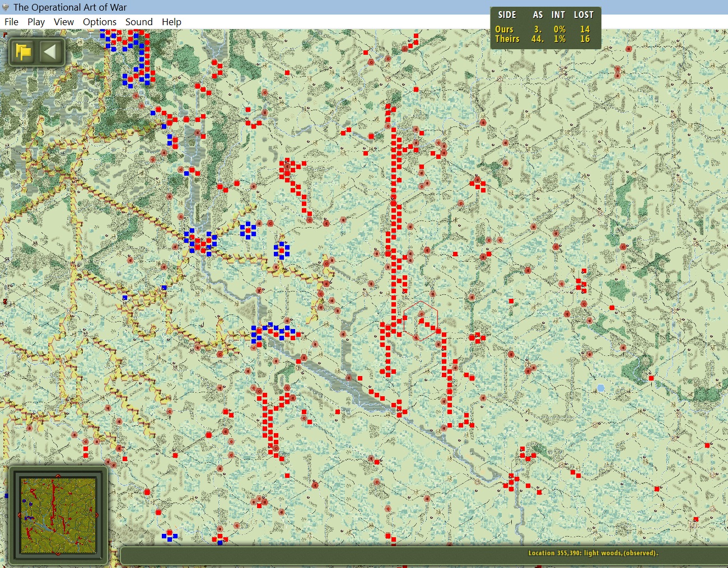This screenshot has width=728, height=568.
Task: Click the LOST column header
Action: 584,15
